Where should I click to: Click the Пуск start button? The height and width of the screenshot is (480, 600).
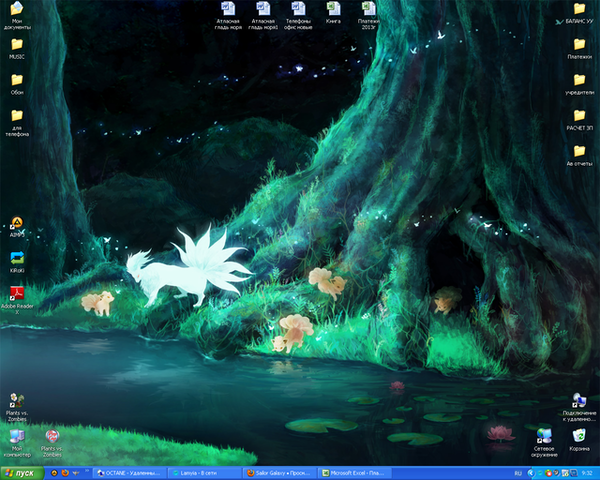click(x=19, y=472)
